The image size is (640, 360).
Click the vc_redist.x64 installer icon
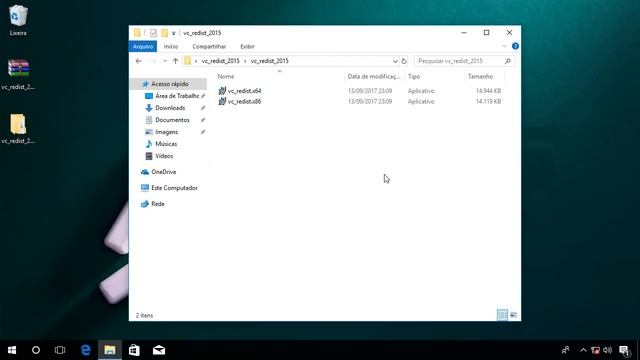click(222, 91)
